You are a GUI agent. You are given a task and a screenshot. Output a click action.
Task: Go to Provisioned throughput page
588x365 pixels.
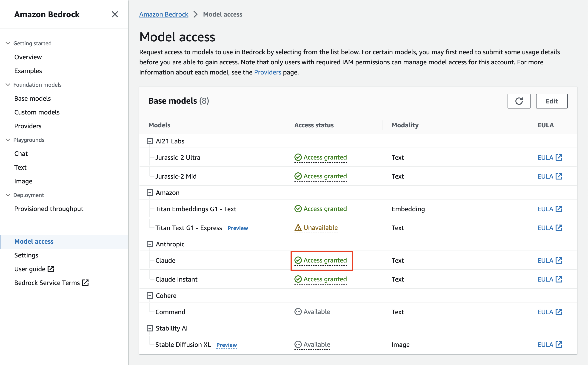tap(49, 208)
